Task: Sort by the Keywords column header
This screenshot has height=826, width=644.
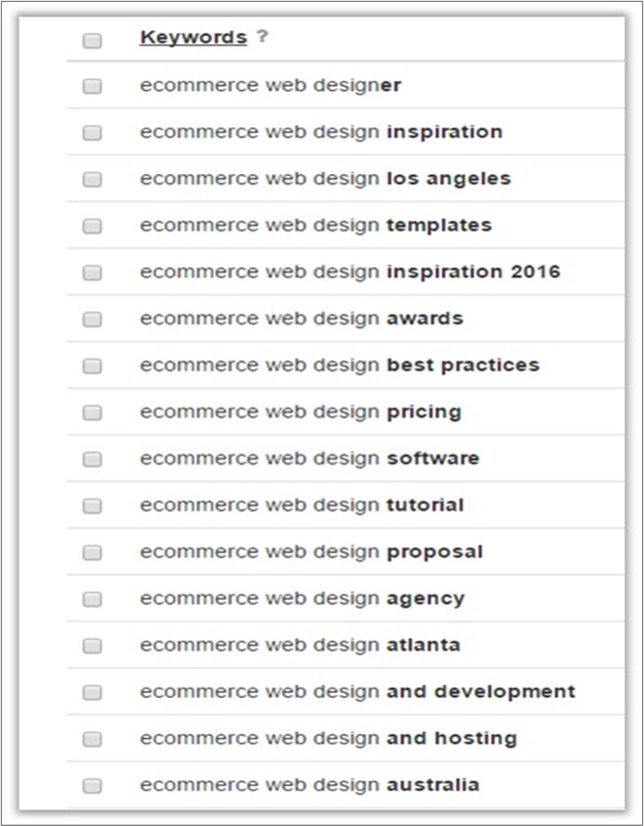Action: tap(193, 37)
